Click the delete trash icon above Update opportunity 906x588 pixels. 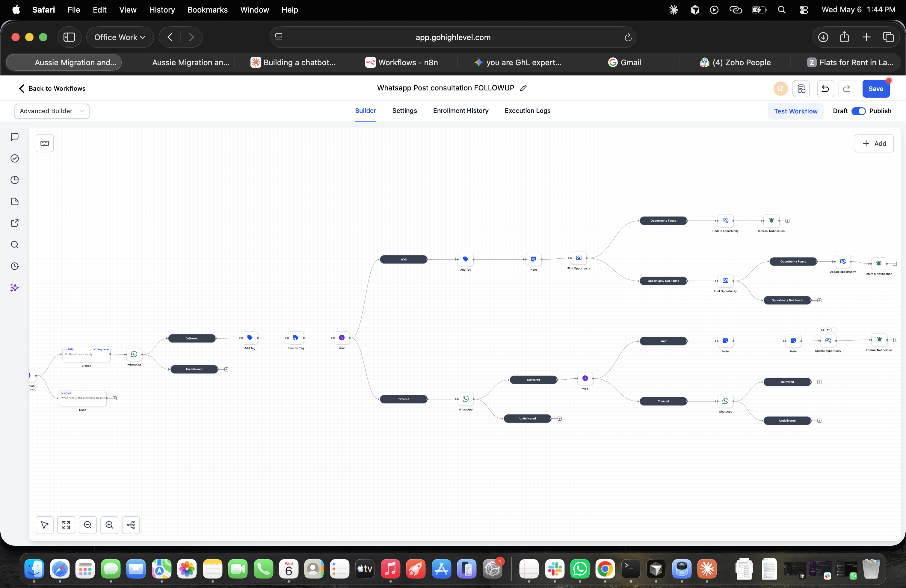[828, 330]
